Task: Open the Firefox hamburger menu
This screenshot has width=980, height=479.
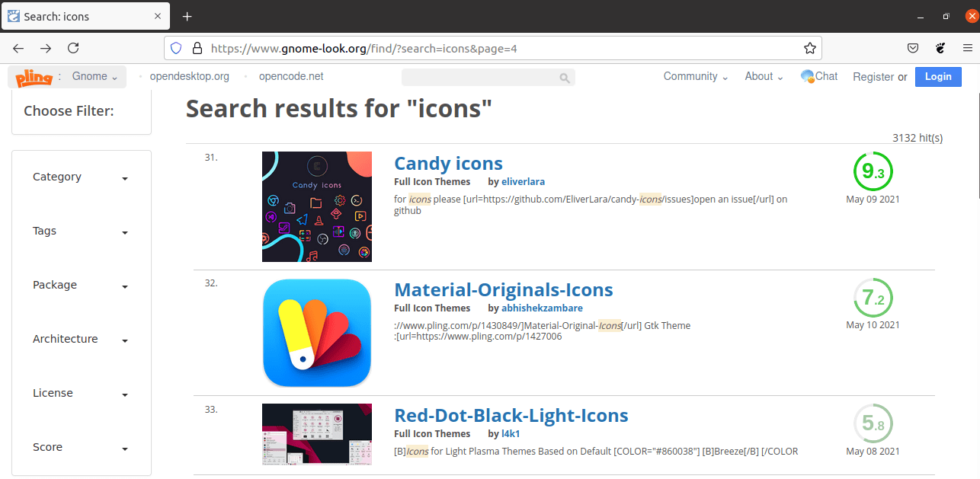Action: coord(967,48)
